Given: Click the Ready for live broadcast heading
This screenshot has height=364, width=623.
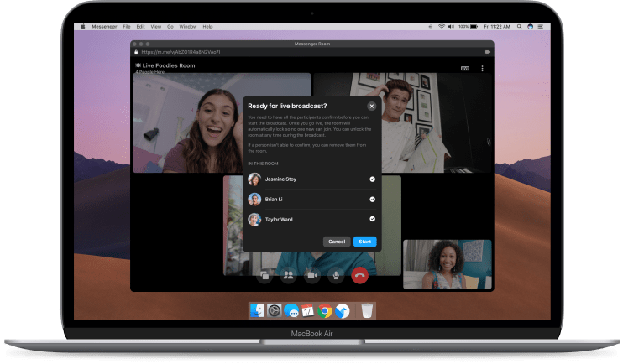Looking at the screenshot, I should pyautogui.click(x=287, y=106).
